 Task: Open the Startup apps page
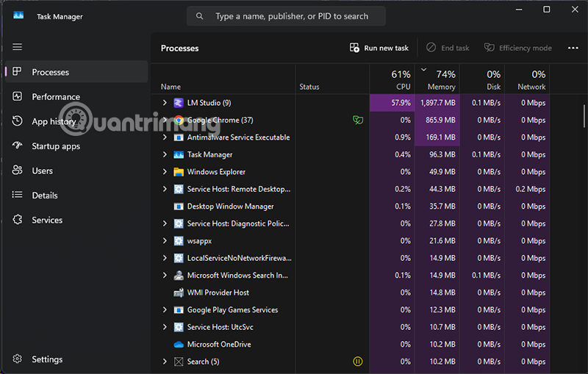pos(76,146)
